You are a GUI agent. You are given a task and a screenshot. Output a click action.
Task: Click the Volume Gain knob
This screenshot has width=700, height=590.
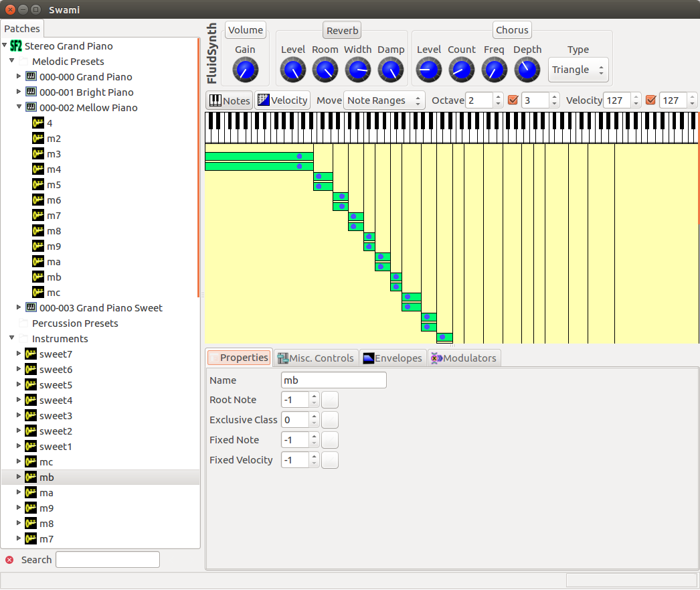245,69
